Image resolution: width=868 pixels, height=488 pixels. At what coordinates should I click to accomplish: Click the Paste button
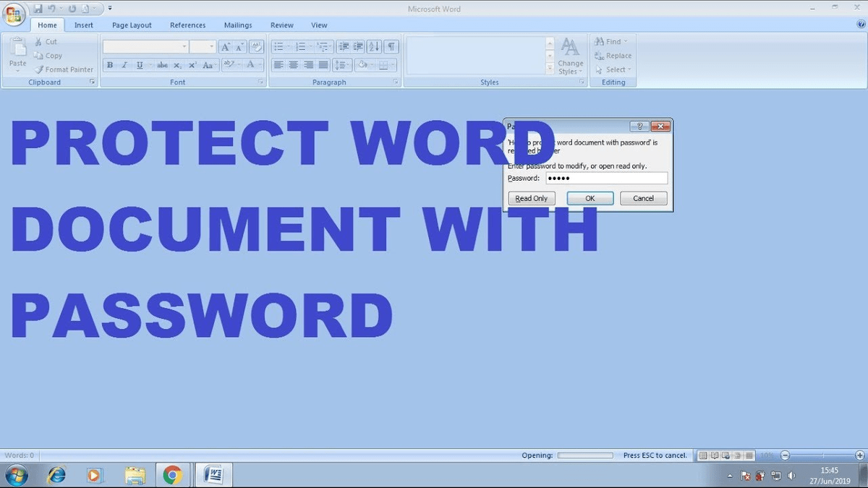point(17,55)
